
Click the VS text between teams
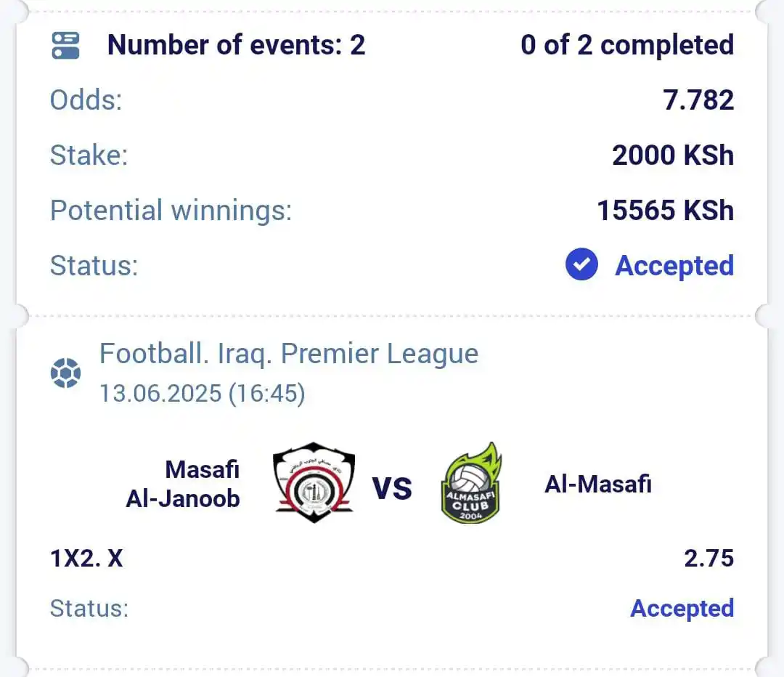point(392,488)
